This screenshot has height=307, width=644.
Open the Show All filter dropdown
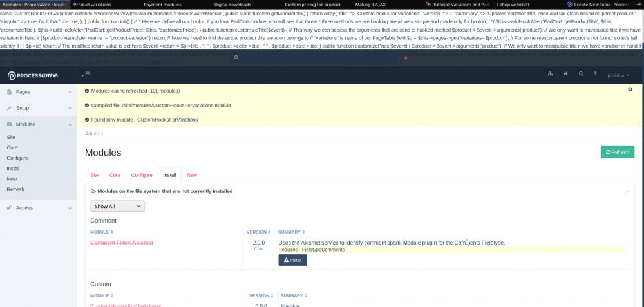(x=117, y=206)
